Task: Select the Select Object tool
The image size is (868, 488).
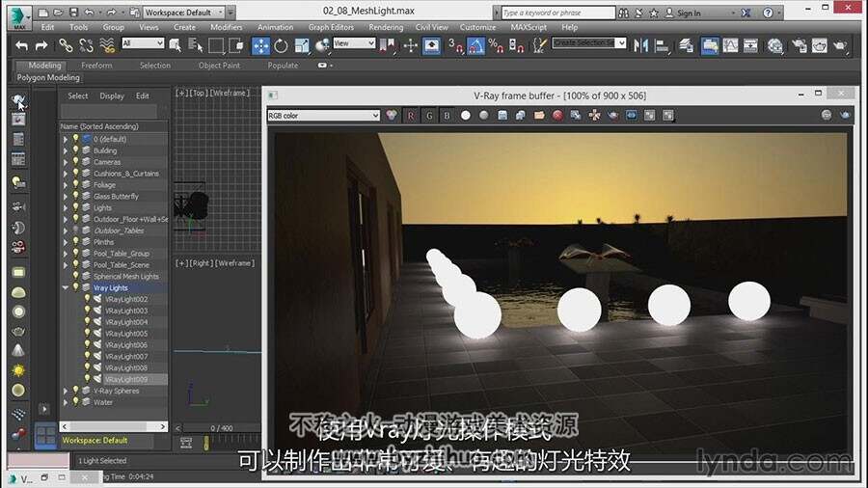Action: (x=176, y=45)
